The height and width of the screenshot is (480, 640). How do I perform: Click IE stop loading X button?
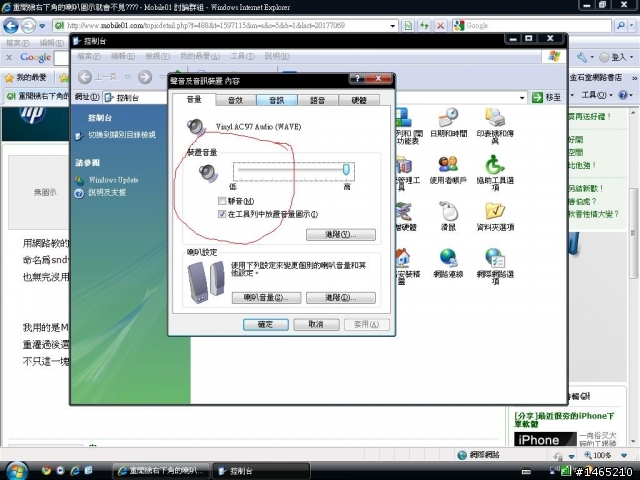coord(440,26)
